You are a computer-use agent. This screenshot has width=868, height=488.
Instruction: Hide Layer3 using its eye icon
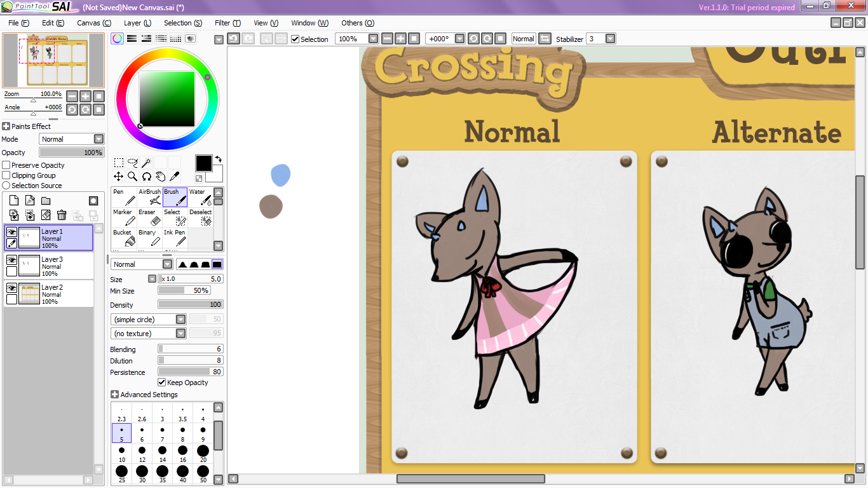11,260
